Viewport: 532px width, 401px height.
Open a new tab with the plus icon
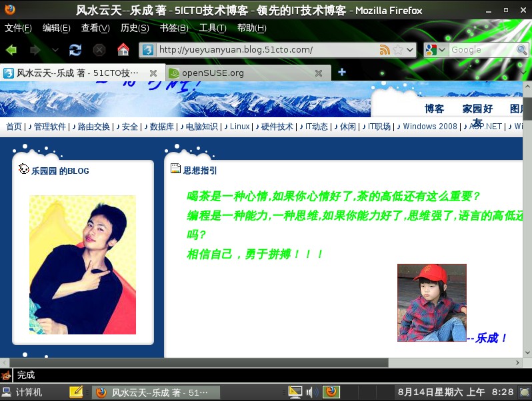[342, 72]
